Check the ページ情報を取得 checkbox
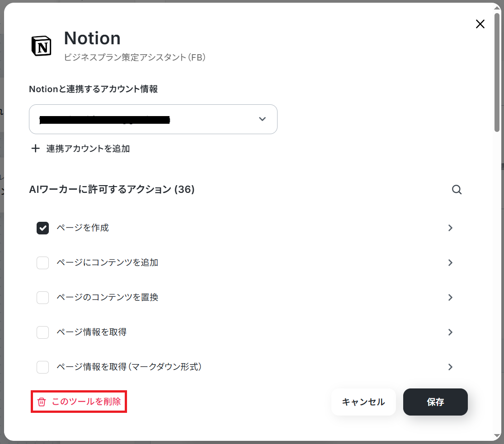This screenshot has width=504, height=444. click(43, 332)
